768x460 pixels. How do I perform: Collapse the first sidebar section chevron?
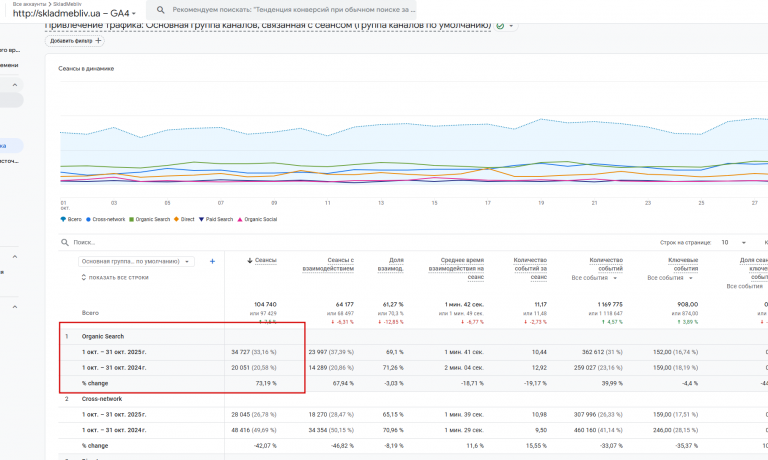coord(15,85)
